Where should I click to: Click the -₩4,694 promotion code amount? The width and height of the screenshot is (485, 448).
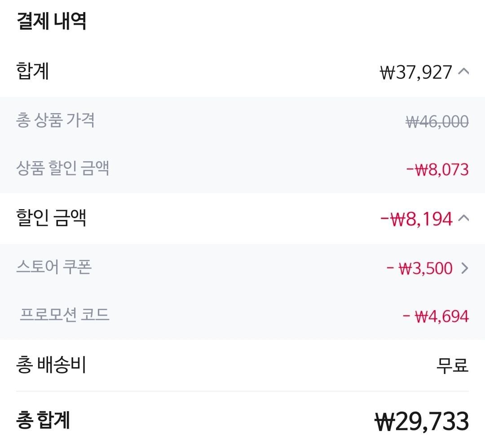(x=436, y=316)
